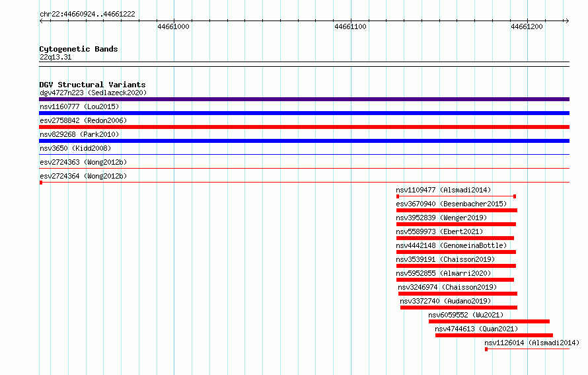This screenshot has width=588, height=375.
Task: Open the nsv3650 (Kidd2008) label
Action: tap(75, 148)
